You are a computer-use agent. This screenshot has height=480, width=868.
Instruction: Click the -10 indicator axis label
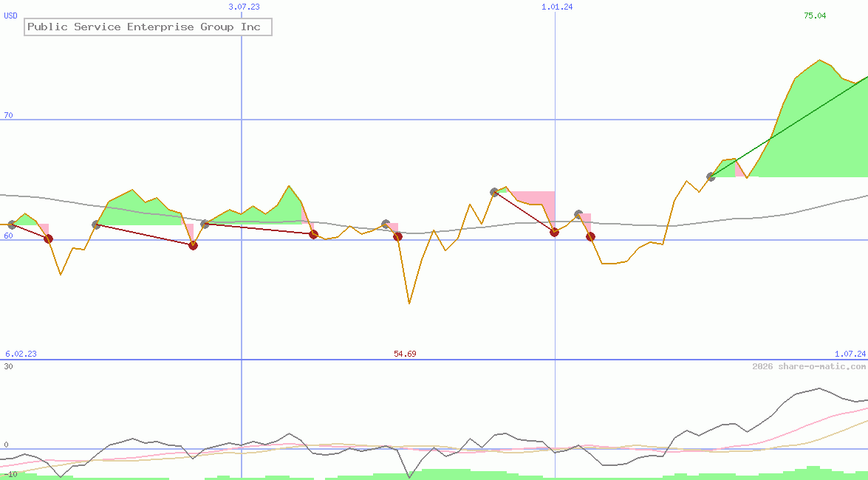[10, 473]
